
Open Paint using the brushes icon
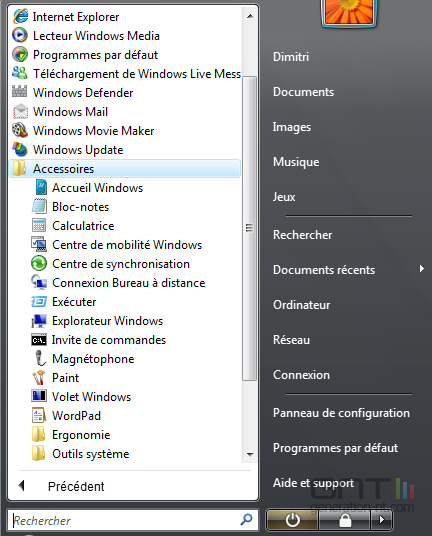(39, 378)
